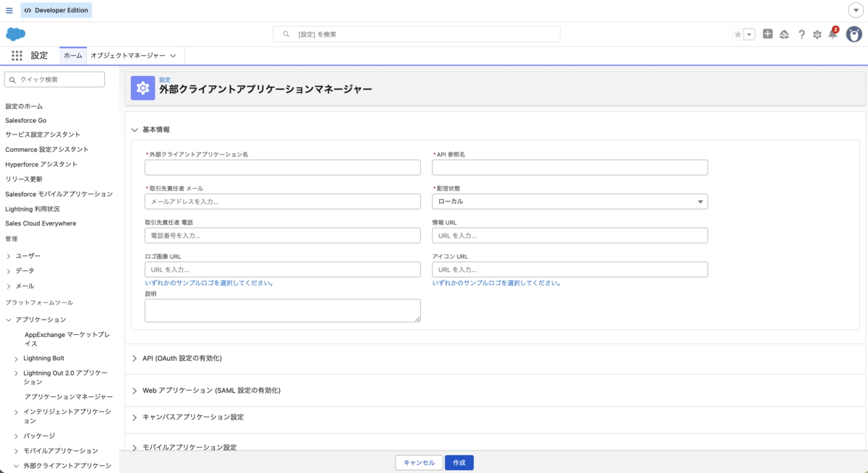Open the 配信状態 dropdown

click(570, 201)
